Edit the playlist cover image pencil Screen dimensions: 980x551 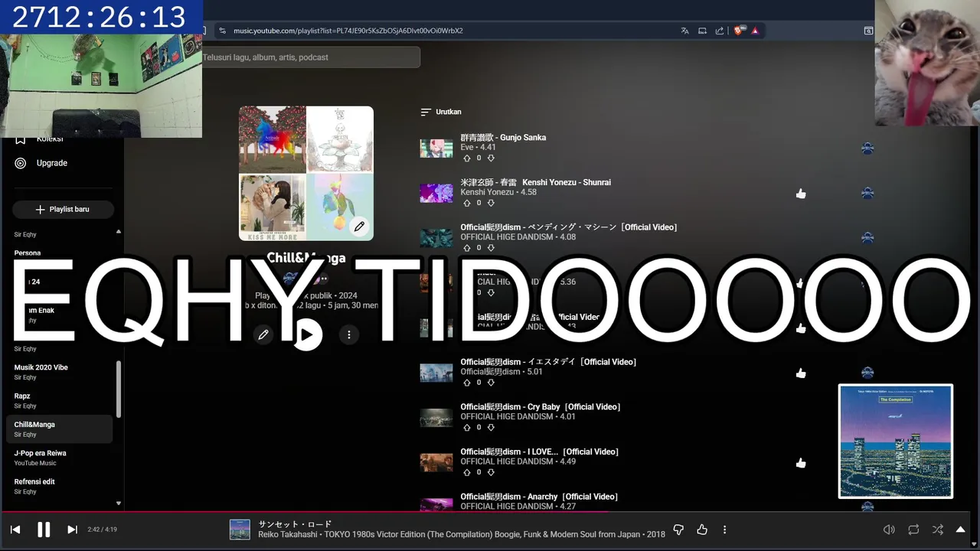point(359,227)
